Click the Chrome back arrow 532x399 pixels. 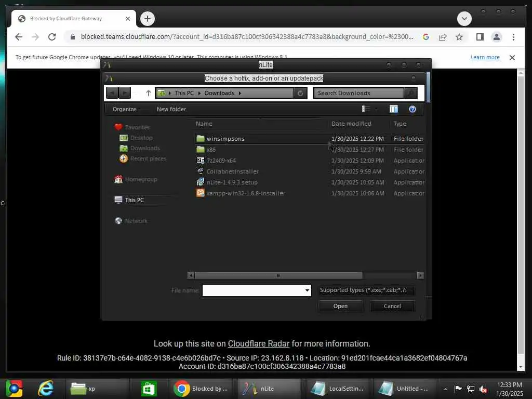[x=19, y=37]
